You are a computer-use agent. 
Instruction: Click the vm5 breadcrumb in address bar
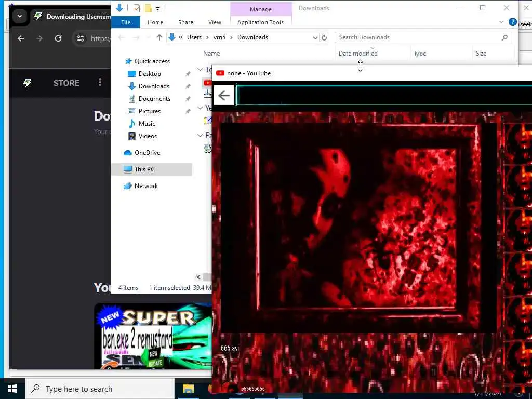pyautogui.click(x=219, y=37)
